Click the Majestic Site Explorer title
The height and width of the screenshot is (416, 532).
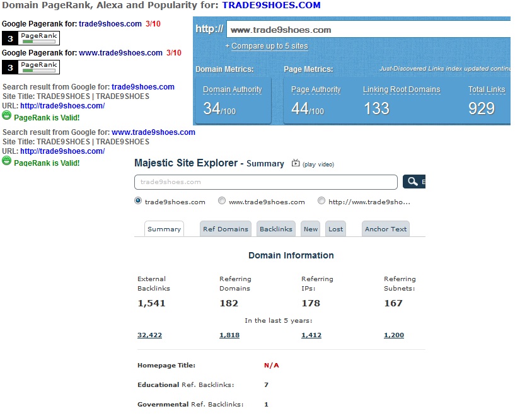coord(186,163)
